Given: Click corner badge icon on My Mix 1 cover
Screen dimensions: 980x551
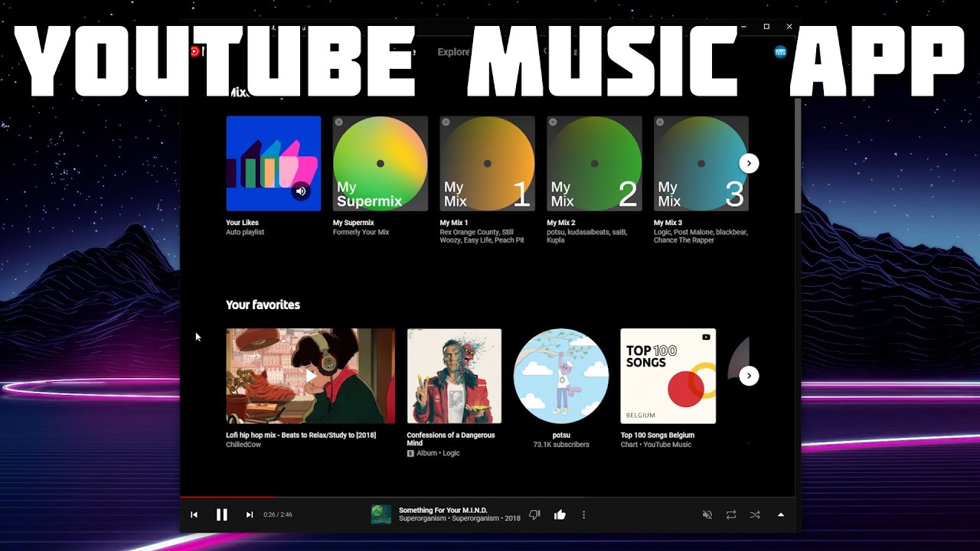Looking at the screenshot, I should tap(446, 122).
